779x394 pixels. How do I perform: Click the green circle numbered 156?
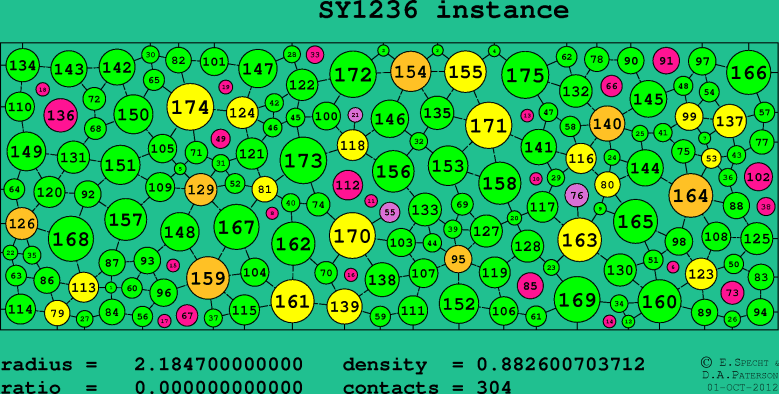click(x=393, y=171)
